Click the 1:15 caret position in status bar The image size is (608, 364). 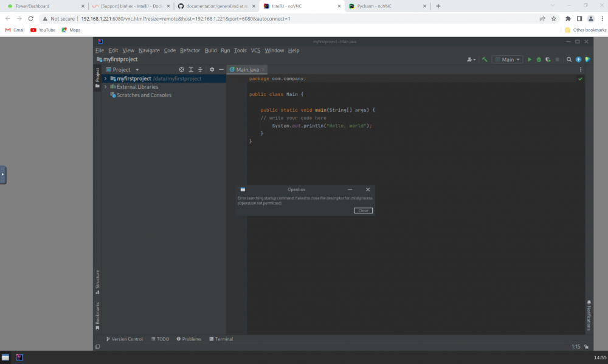click(x=575, y=346)
